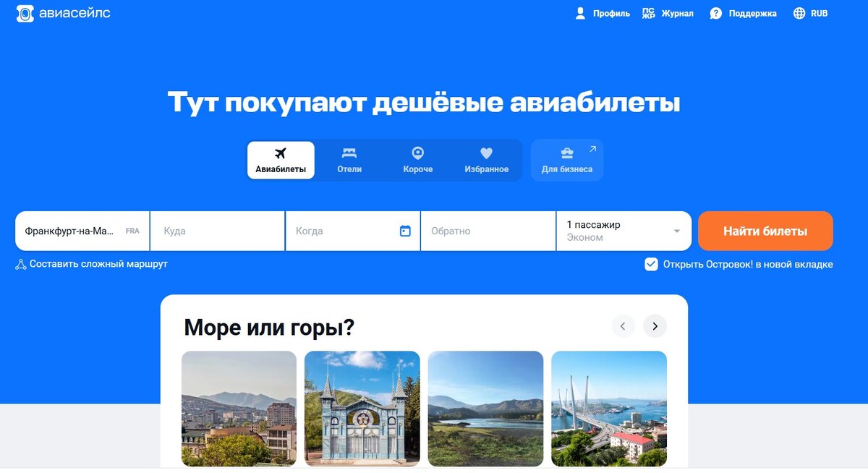Image resolution: width=868 pixels, height=473 pixels.
Task: Uncheck Открыть Островок в новой вкладке
Action: pyautogui.click(x=651, y=264)
